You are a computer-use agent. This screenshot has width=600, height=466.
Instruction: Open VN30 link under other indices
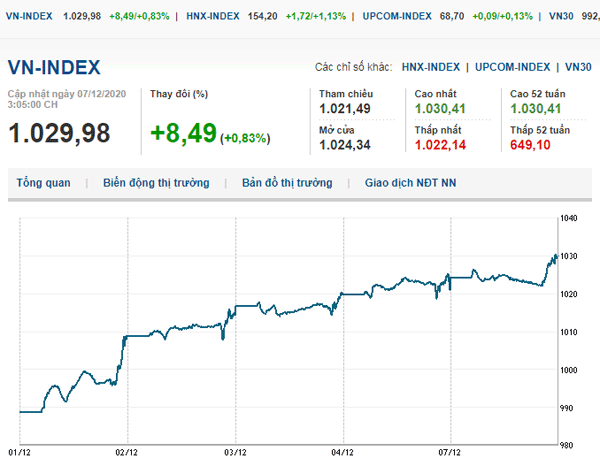point(578,67)
